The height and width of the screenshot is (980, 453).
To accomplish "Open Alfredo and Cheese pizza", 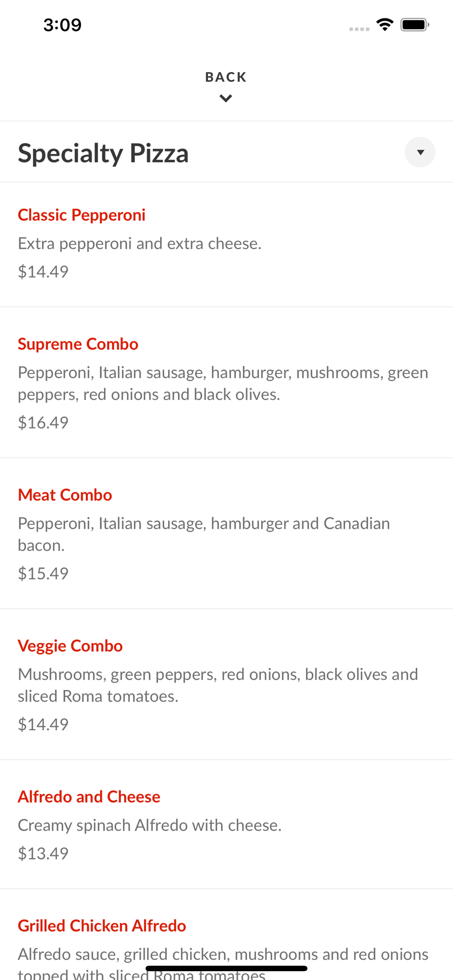I will 89,797.
